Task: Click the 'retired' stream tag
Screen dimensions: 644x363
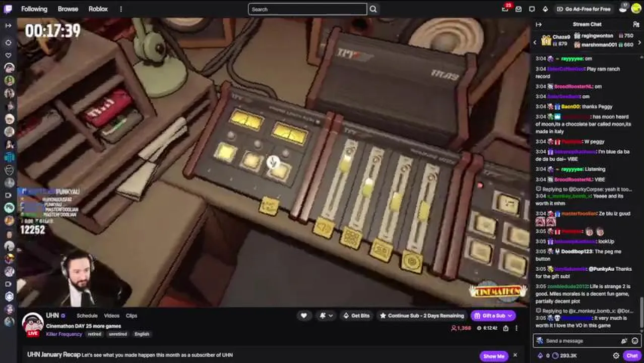Action: (94, 334)
